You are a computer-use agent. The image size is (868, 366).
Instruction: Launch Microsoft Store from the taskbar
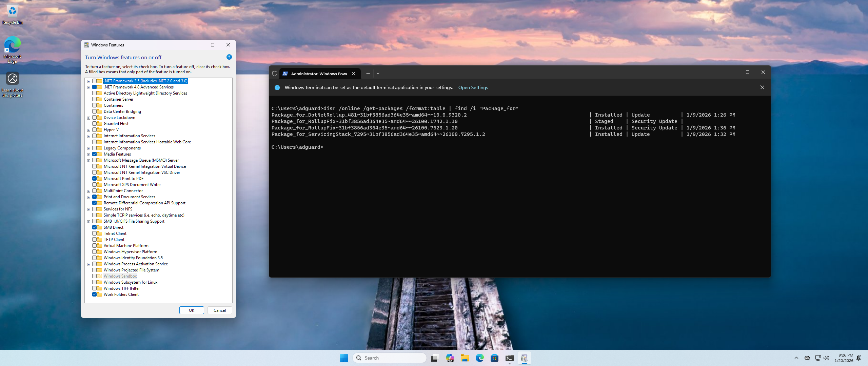494,358
